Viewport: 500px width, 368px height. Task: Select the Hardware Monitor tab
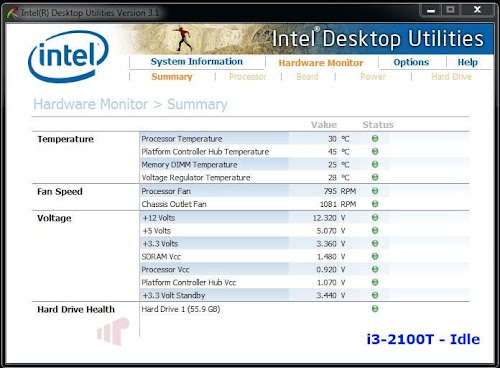pos(321,63)
